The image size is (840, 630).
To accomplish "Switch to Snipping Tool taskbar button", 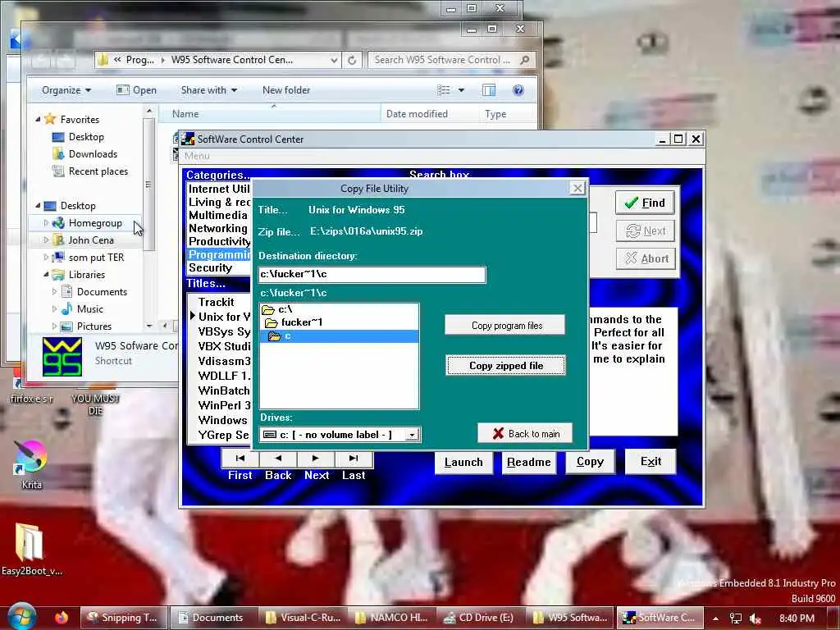I will pos(125,618).
